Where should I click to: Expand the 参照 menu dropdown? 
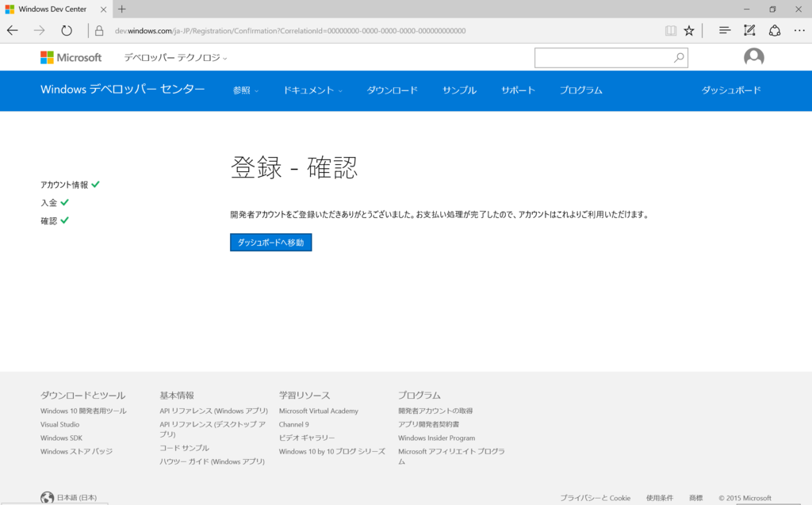(x=246, y=90)
